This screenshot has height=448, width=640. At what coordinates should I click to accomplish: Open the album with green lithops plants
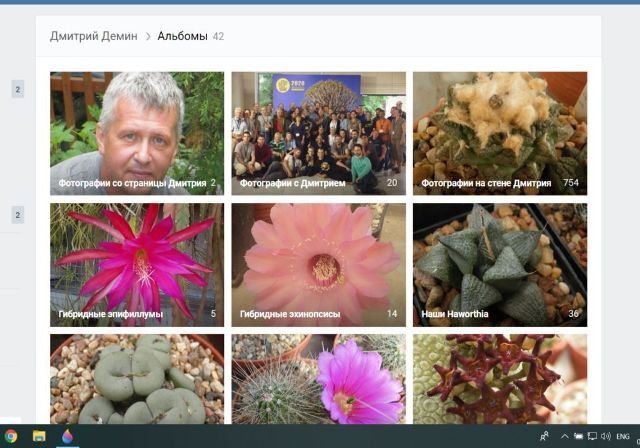(x=137, y=378)
